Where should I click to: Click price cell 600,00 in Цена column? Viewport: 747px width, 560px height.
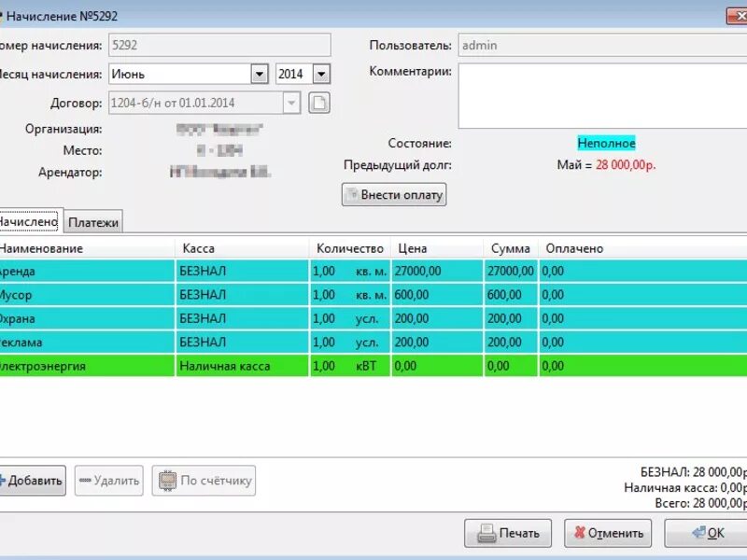(x=437, y=295)
